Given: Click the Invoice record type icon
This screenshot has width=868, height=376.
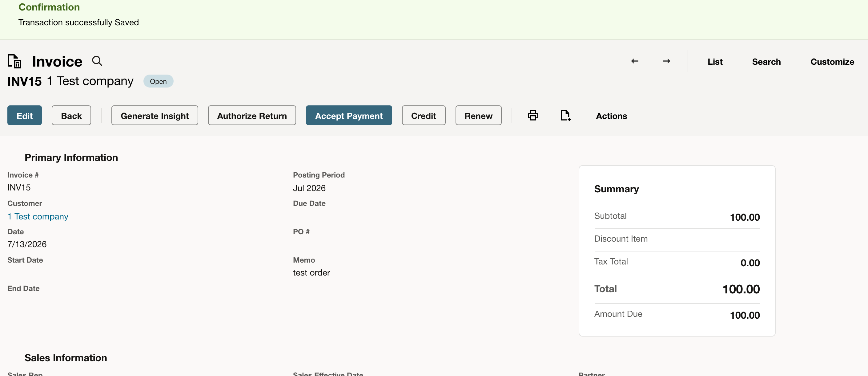Looking at the screenshot, I should pos(14,61).
